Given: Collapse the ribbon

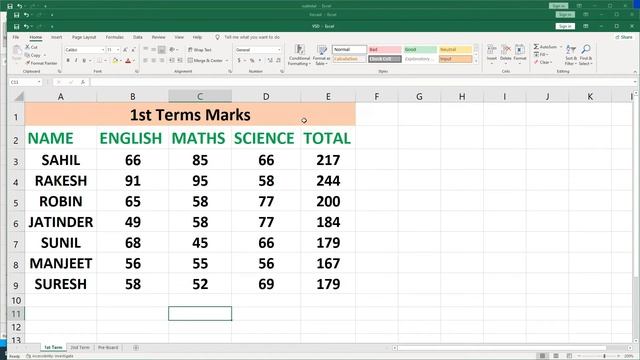Looking at the screenshot, I should pos(635,71).
